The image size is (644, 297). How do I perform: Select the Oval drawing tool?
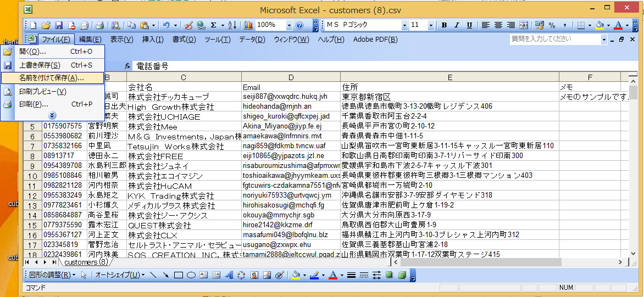click(x=191, y=275)
